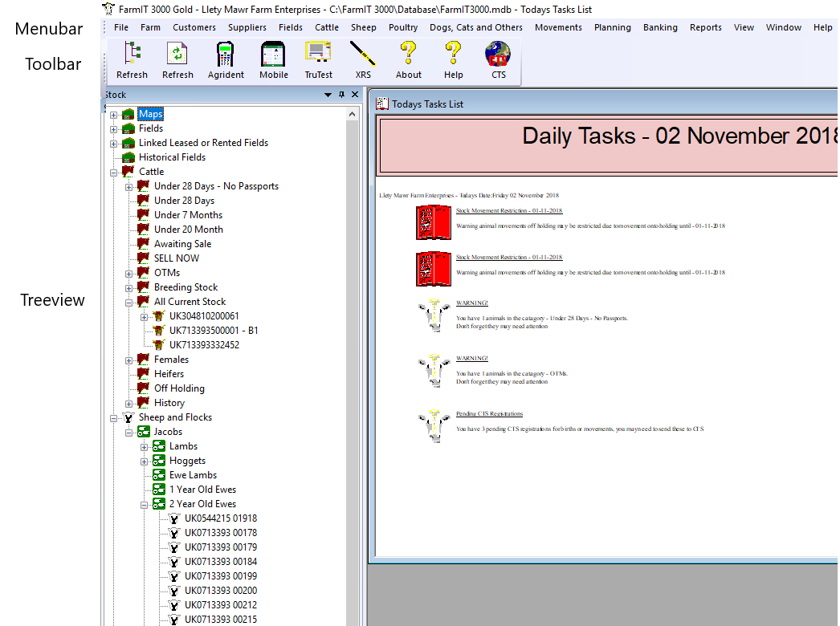The width and height of the screenshot is (840, 626).
Task: Select the Under 20 Month tree item
Action: (189, 230)
